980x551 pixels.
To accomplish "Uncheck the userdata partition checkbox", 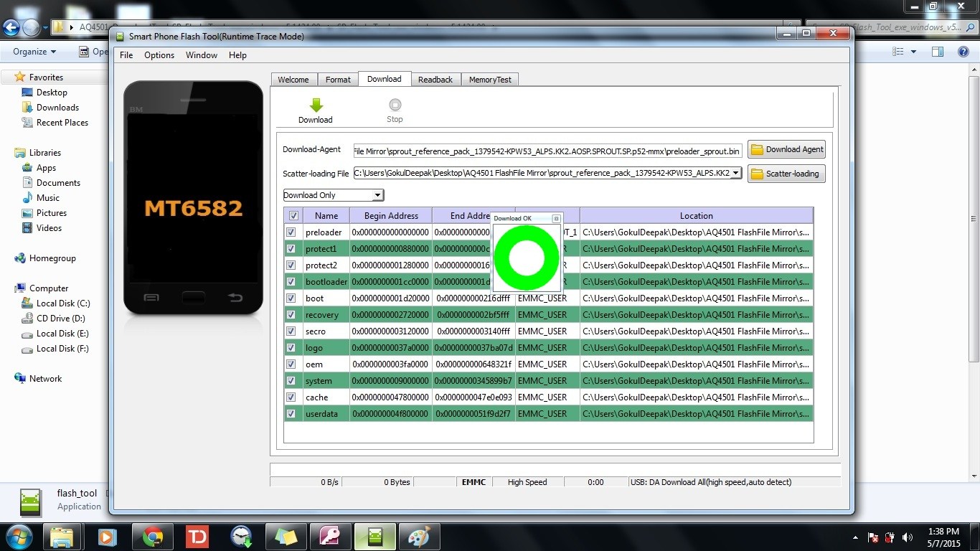I will (291, 413).
